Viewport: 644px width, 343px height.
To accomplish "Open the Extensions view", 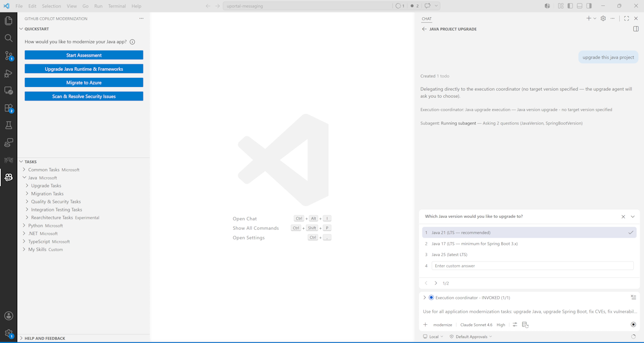I will tap(9, 108).
